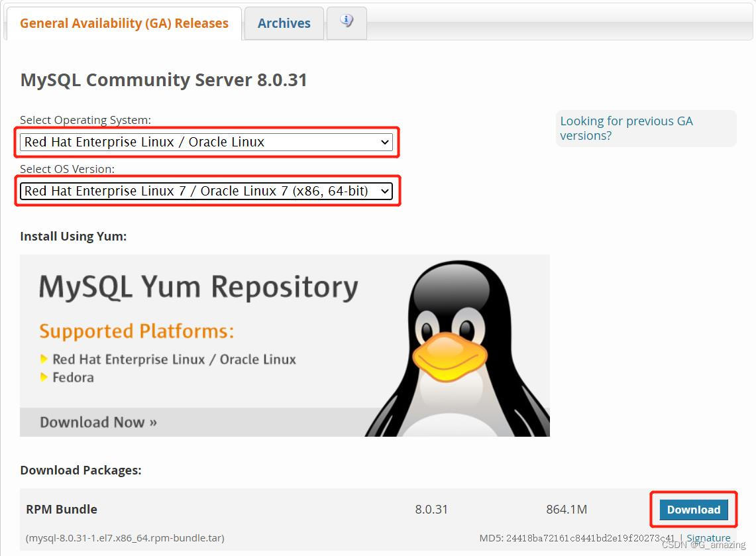Follow the 'Looking for previous GA versions?' link

[x=626, y=129]
